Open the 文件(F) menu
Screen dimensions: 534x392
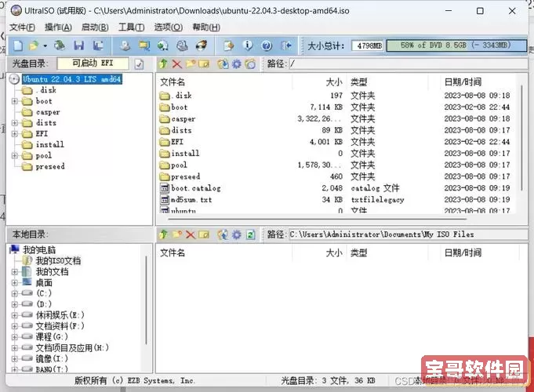pyautogui.click(x=22, y=27)
